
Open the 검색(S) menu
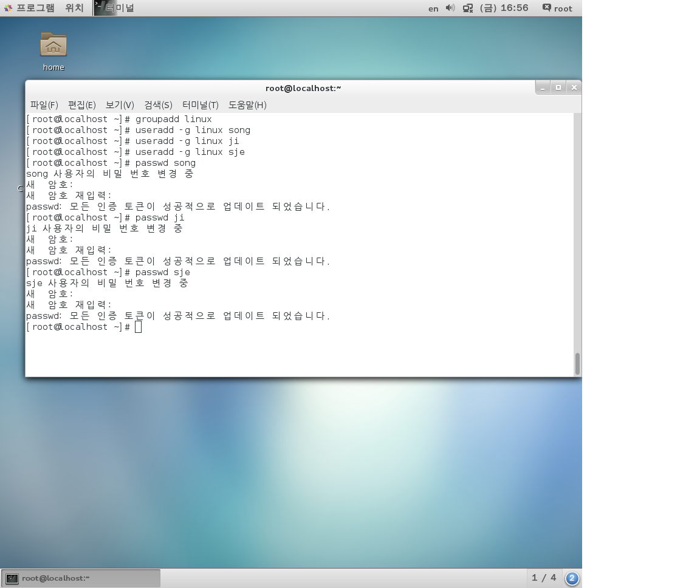tap(158, 104)
